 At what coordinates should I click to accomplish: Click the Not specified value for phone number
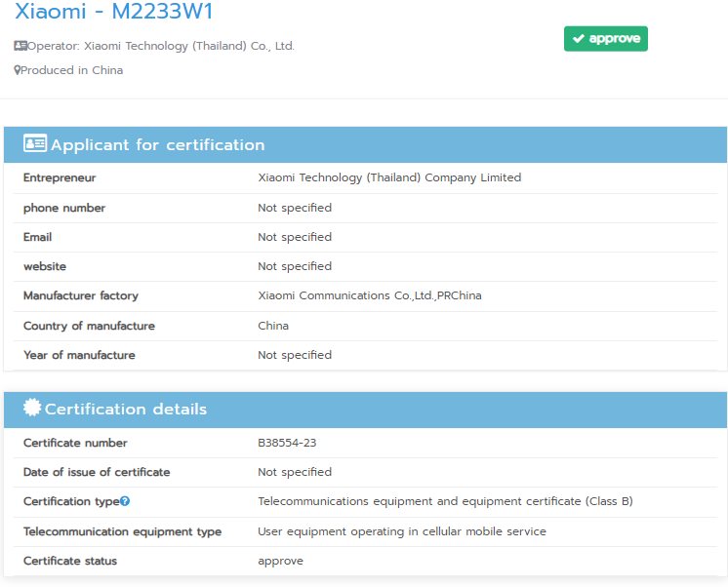click(x=295, y=208)
